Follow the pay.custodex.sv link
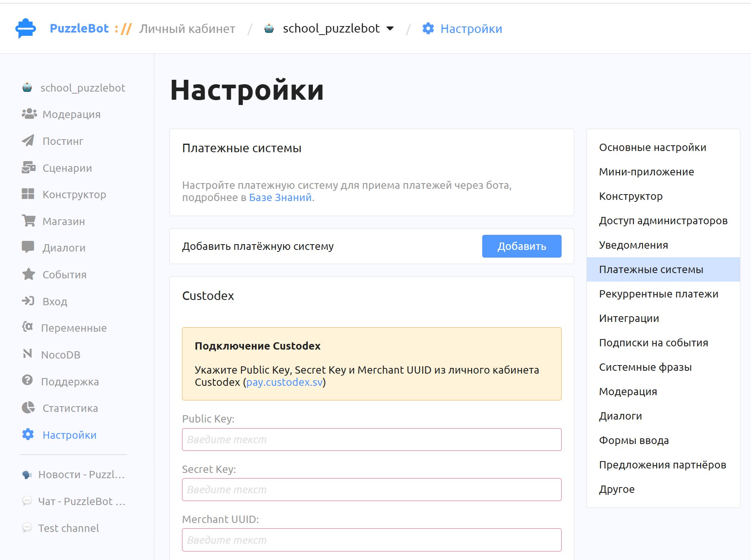Viewport: 751px width, 560px height. tap(285, 382)
